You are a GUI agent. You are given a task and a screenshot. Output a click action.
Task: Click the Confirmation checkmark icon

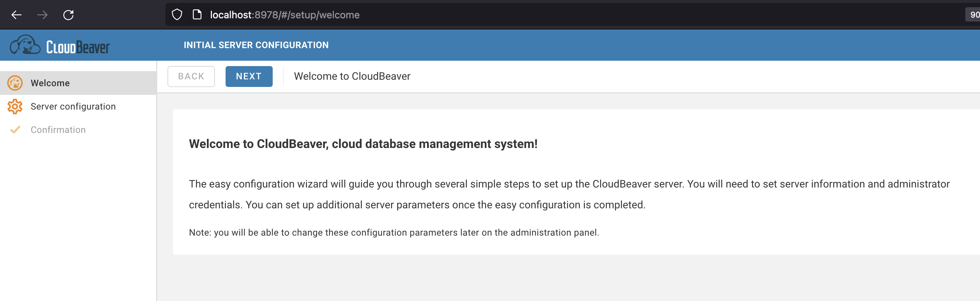pyautogui.click(x=15, y=130)
